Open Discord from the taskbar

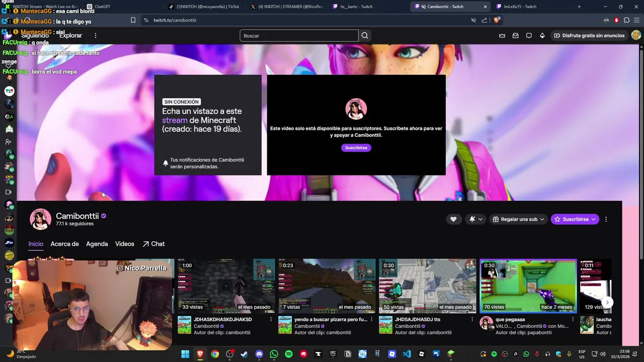point(259,354)
